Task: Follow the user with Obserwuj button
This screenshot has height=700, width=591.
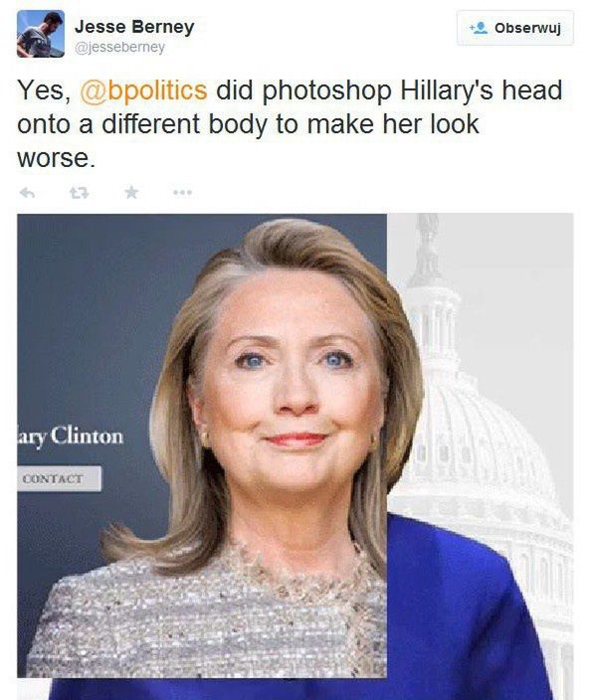Action: [x=515, y=28]
